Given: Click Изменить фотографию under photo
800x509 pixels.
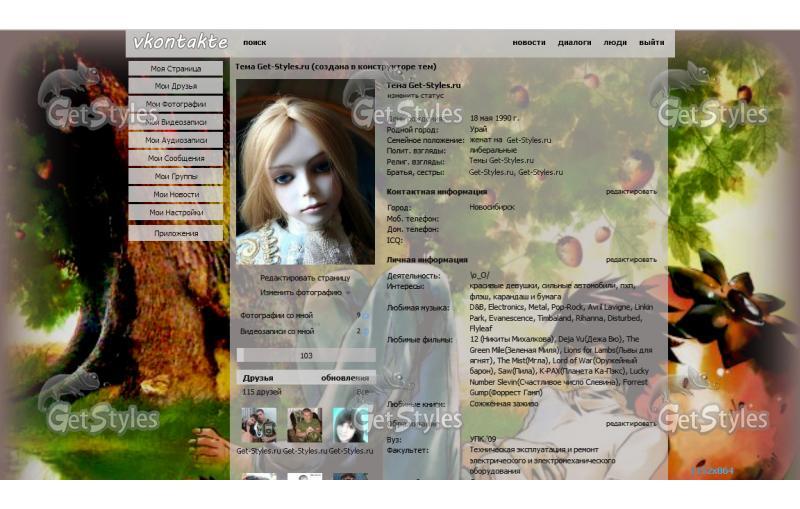Looking at the screenshot, I should point(301,293).
